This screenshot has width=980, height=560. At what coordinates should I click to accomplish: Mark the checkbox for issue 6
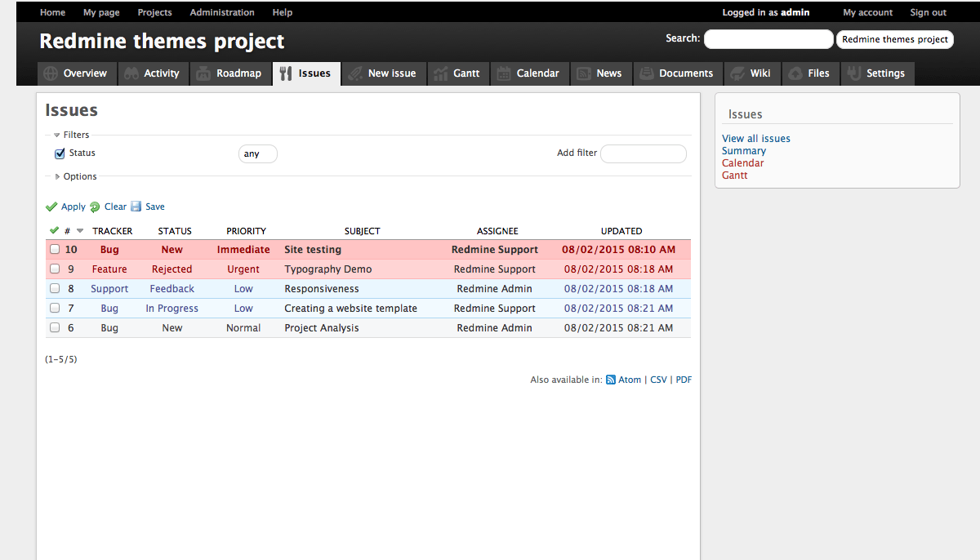tap(55, 327)
